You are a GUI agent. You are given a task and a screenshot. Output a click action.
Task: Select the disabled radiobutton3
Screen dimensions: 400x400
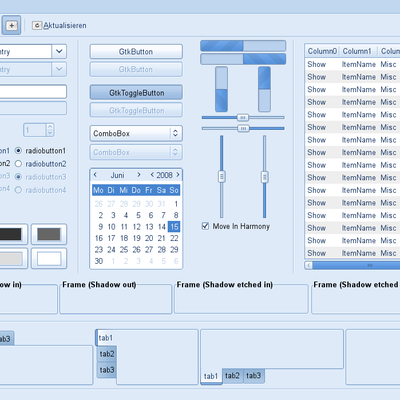tap(18, 177)
